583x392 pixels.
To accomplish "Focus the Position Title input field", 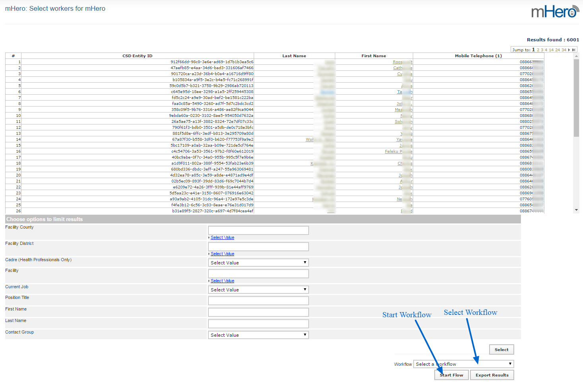I will (258, 301).
